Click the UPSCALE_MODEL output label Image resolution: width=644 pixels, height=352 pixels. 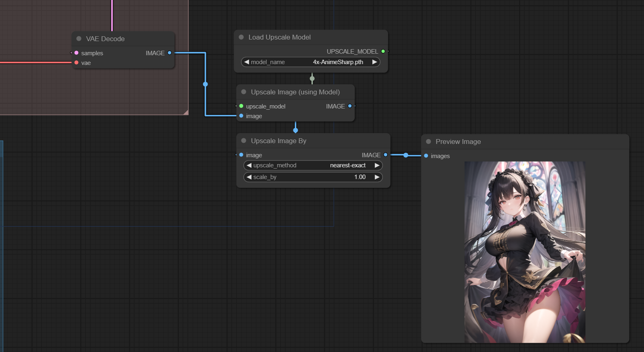352,51
